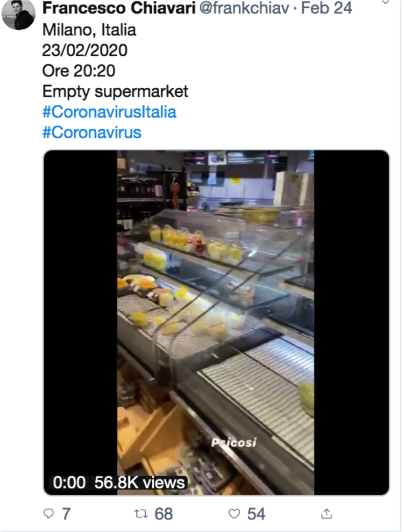The height and width of the screenshot is (532, 404).
Task: Click the retweet count 68
Action: pos(163,514)
